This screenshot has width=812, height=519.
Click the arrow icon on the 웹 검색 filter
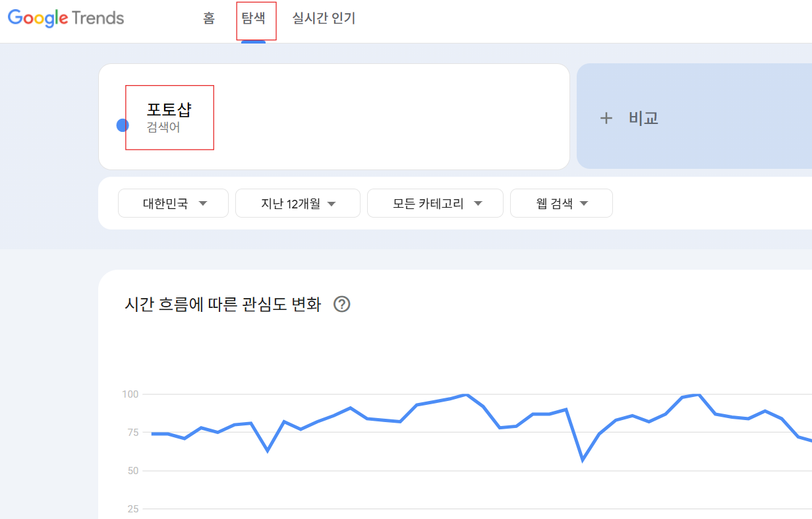click(584, 204)
